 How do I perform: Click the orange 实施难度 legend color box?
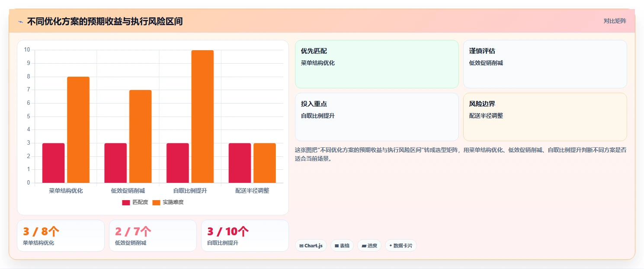(x=156, y=202)
